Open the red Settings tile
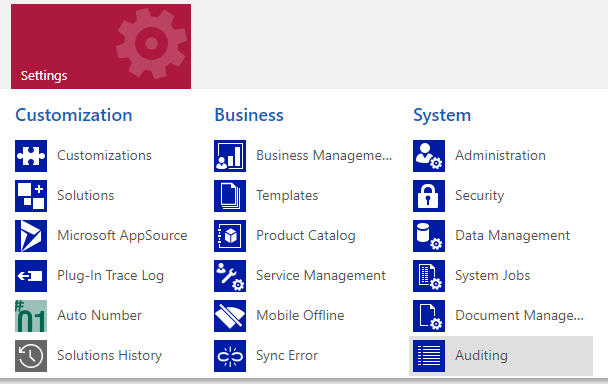Viewport: 608px width, 385px height. tap(101, 46)
